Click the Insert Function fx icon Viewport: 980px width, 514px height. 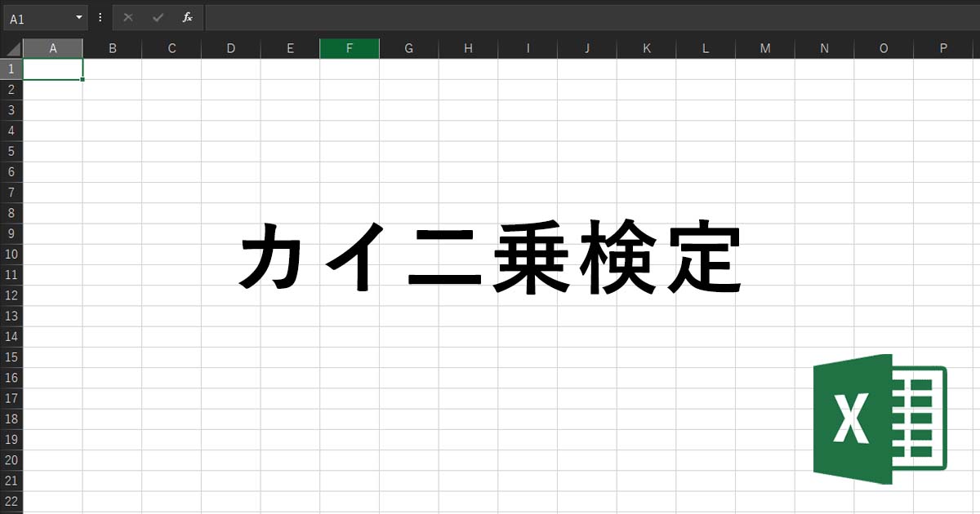[187, 17]
